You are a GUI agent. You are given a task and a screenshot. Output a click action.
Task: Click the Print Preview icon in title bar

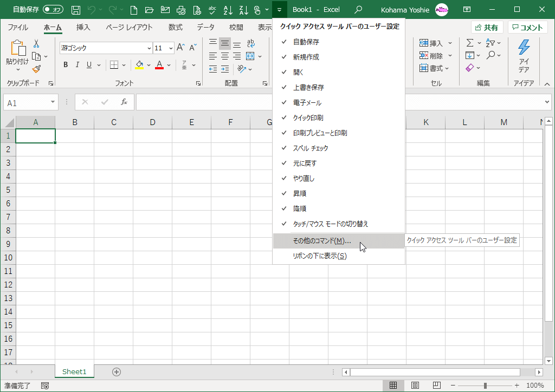tap(197, 10)
